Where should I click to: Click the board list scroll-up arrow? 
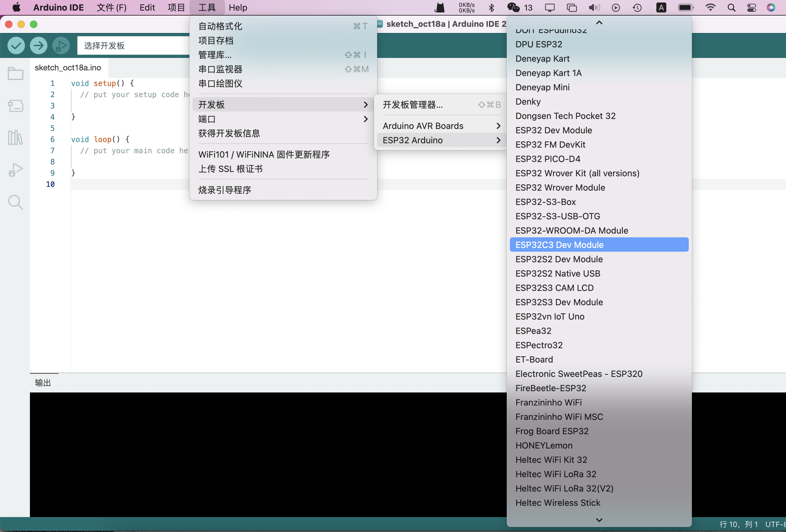(x=599, y=22)
